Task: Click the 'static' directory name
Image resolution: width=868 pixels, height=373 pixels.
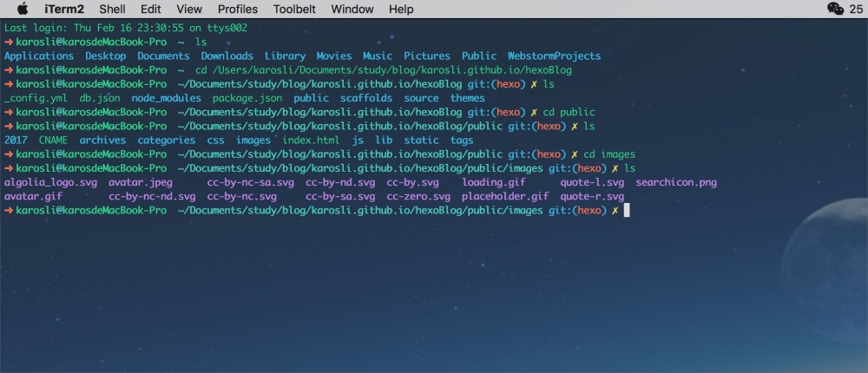Action: click(421, 141)
